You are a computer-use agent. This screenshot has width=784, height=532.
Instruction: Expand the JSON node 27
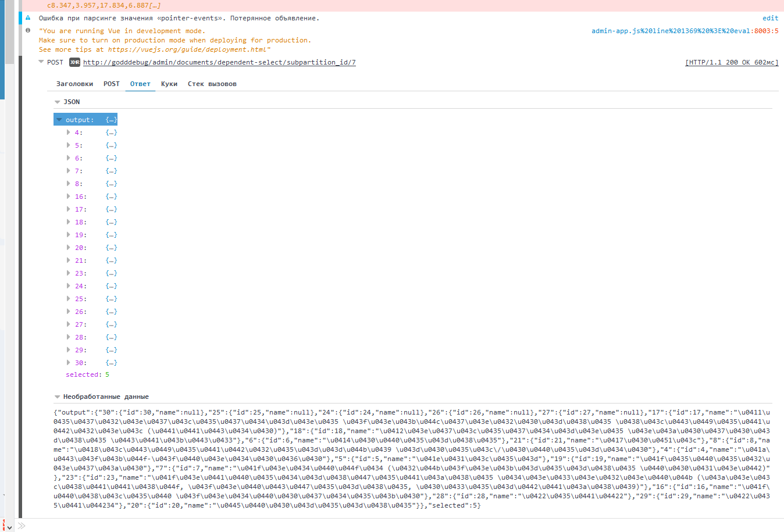69,324
